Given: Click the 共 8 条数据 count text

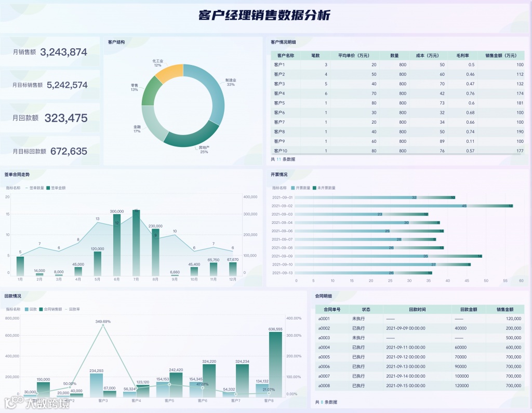Looking at the screenshot, I should [x=326, y=402].
